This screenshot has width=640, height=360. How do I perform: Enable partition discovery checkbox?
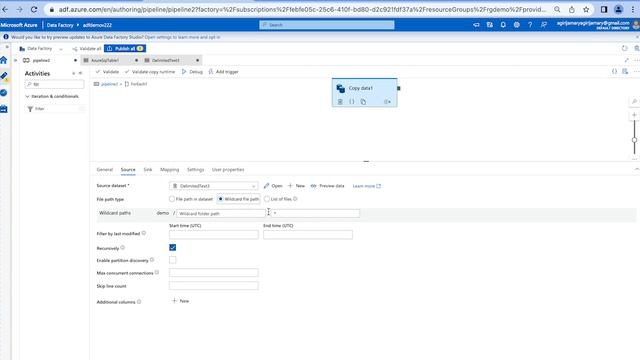pos(173,260)
